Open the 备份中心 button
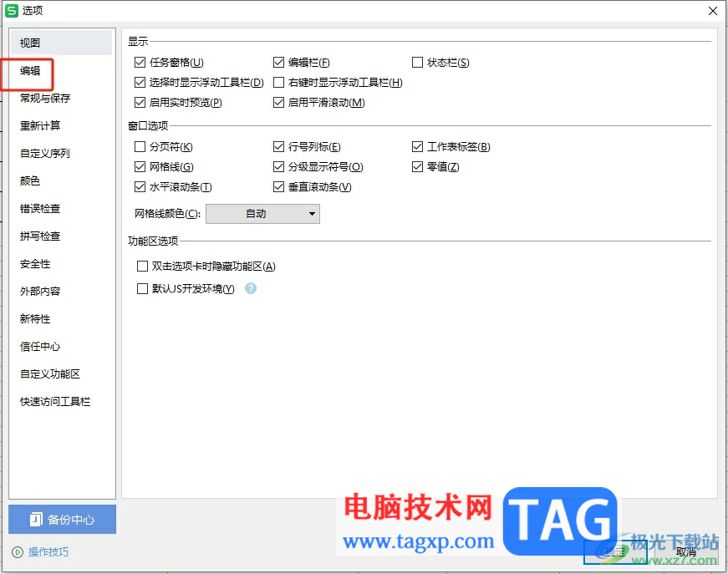 click(x=62, y=519)
